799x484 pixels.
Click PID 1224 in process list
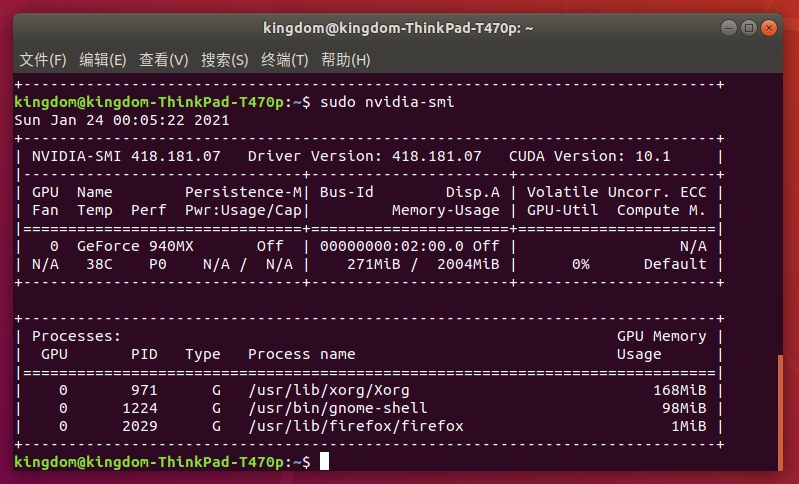[x=140, y=408]
